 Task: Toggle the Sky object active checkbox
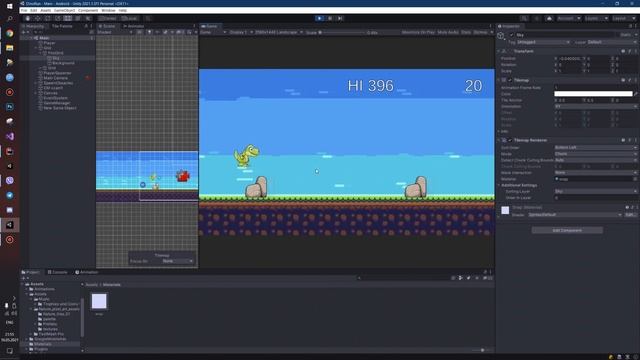pyautogui.click(x=511, y=35)
